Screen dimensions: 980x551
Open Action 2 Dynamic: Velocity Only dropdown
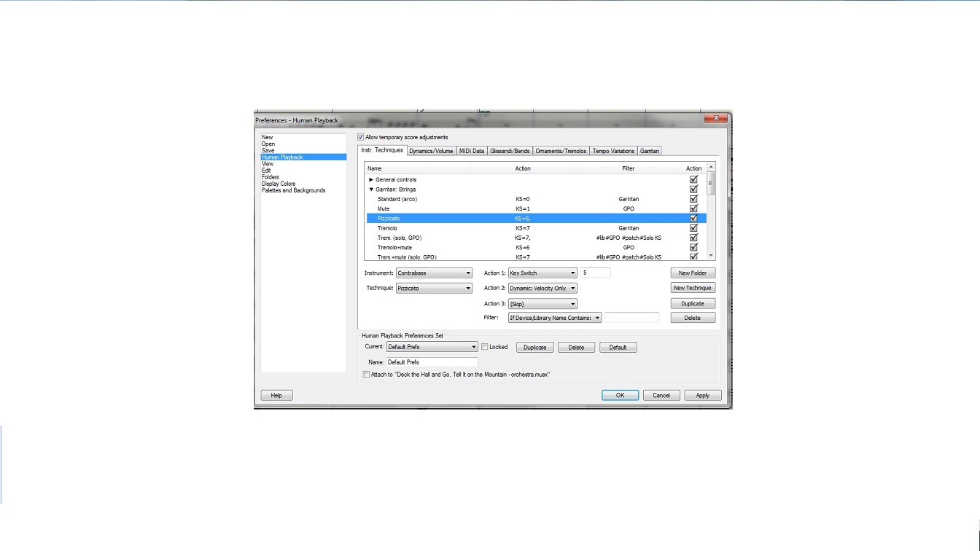coord(542,289)
